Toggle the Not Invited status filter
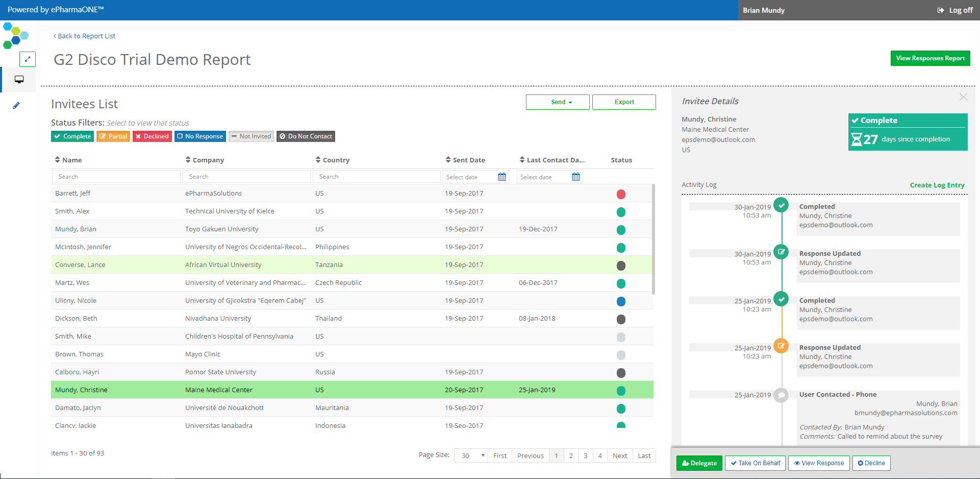The width and height of the screenshot is (980, 479). (x=251, y=136)
